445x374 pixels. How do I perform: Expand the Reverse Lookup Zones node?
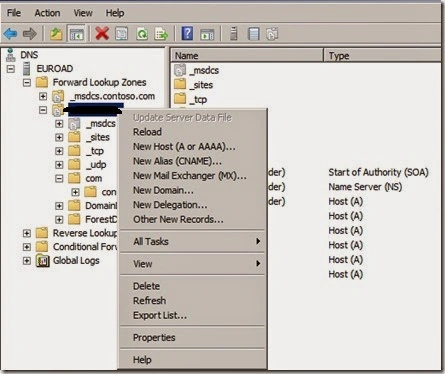[x=27, y=233]
